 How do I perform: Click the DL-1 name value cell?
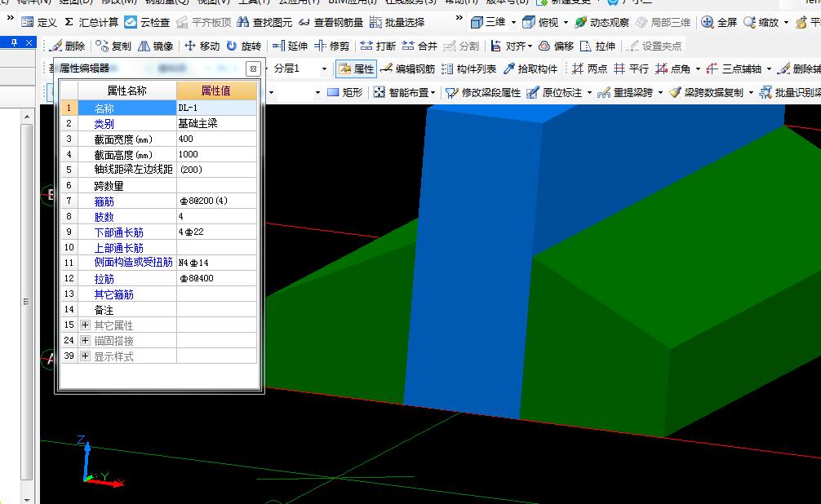(x=217, y=108)
